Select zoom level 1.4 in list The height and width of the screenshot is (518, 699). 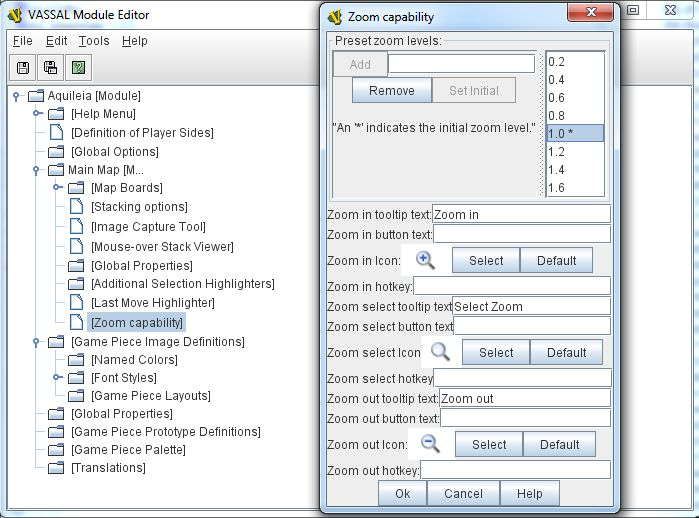click(575, 170)
